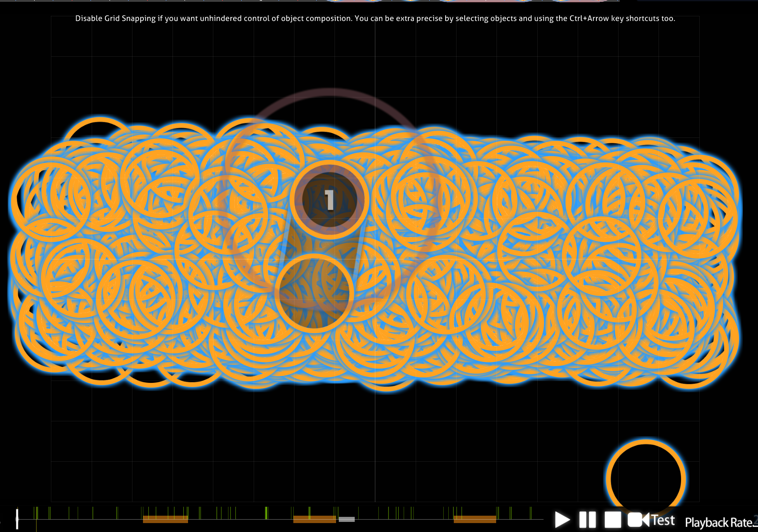Click the grid snapping tip text
The width and height of the screenshot is (758, 532).
375,18
